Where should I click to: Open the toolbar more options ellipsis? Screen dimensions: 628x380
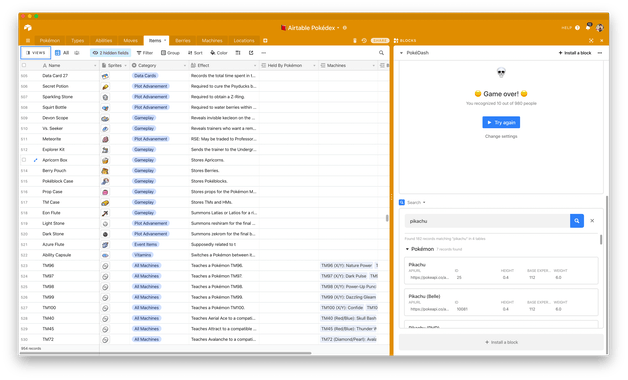264,52
